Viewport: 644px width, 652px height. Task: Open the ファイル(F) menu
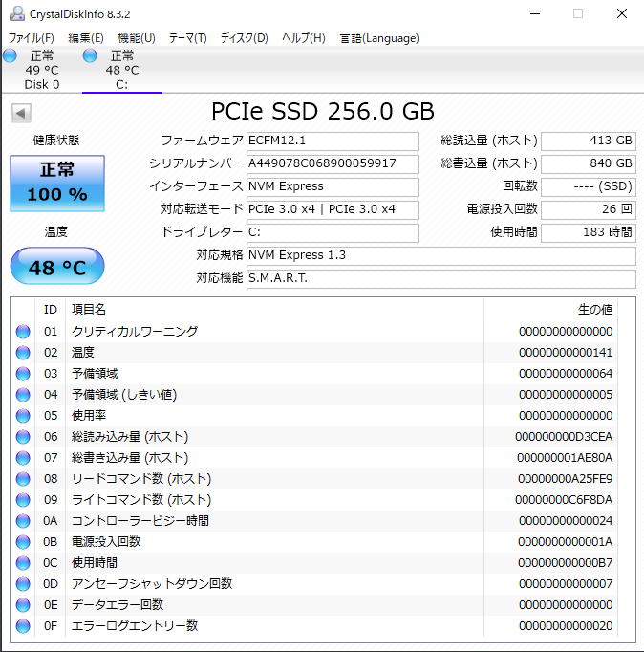click(x=31, y=38)
